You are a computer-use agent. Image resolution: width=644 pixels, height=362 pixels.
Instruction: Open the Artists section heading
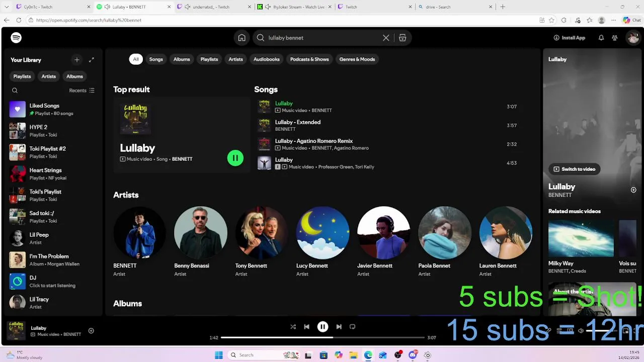tap(126, 195)
